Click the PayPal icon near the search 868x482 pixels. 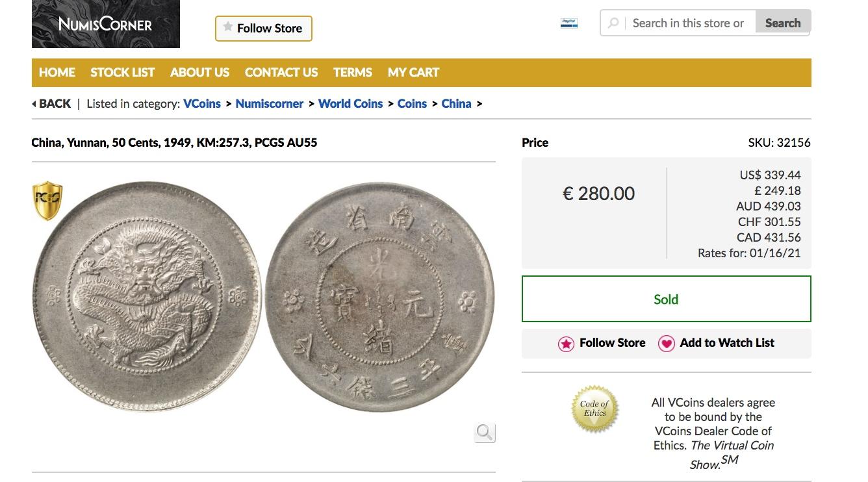[569, 23]
